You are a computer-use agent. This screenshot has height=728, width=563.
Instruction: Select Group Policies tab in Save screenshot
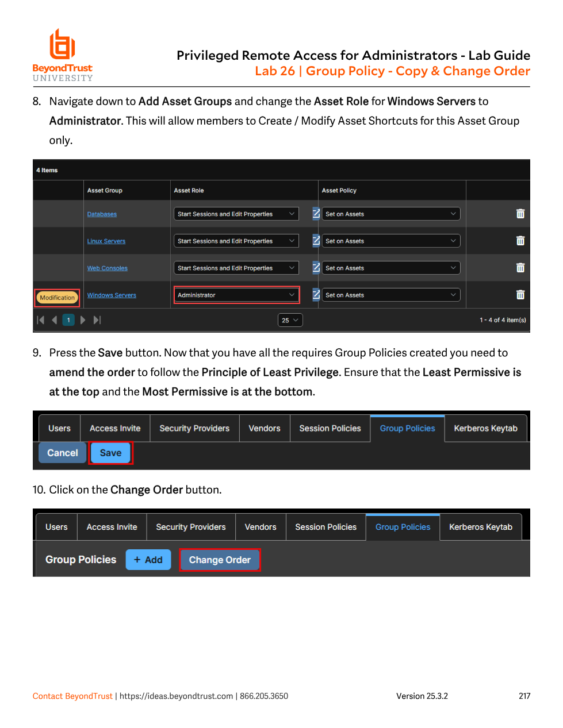coord(407,429)
